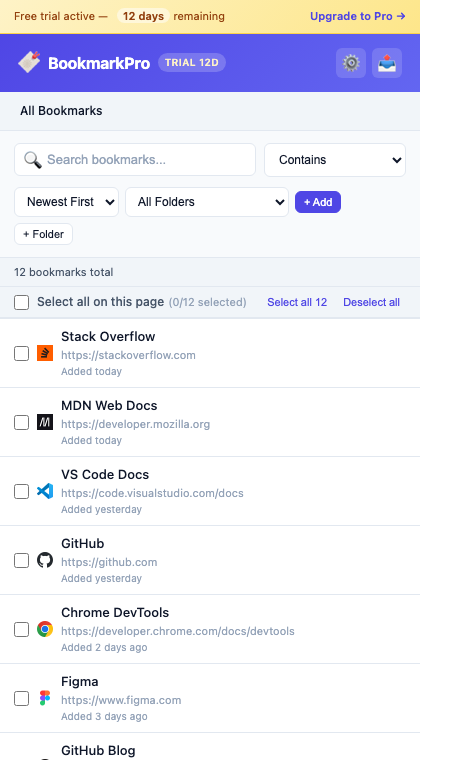Image resolution: width=460 pixels, height=760 pixels.
Task: Tick the Figma bookmark checkbox
Action: coord(21,698)
